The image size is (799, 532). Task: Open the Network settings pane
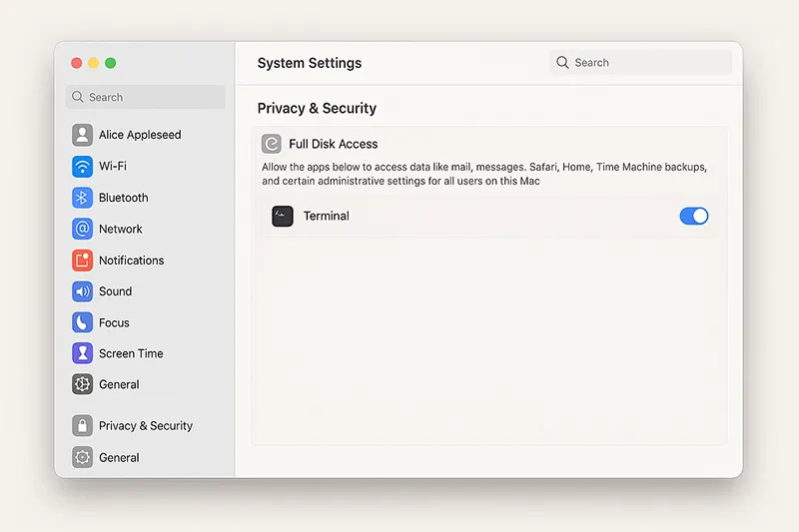click(x=120, y=229)
